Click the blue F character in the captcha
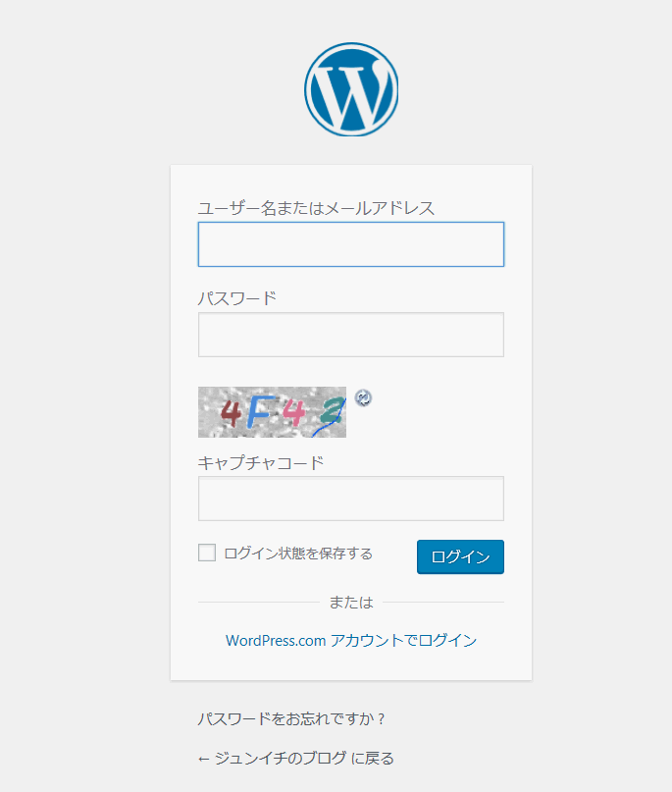This screenshot has width=672, height=792. (260, 411)
